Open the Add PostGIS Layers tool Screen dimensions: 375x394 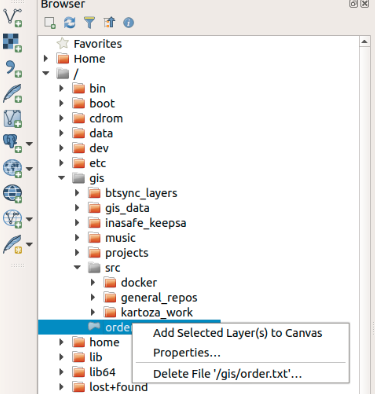click(x=13, y=143)
